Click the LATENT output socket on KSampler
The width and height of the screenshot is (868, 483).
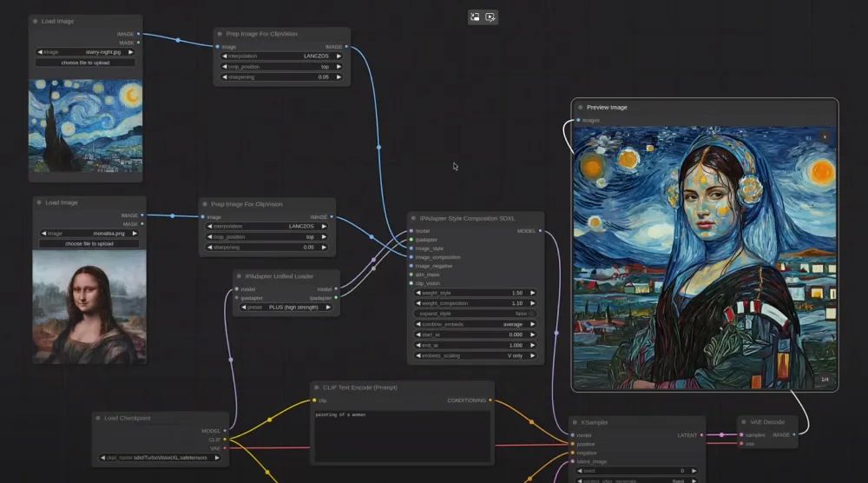(x=702, y=435)
